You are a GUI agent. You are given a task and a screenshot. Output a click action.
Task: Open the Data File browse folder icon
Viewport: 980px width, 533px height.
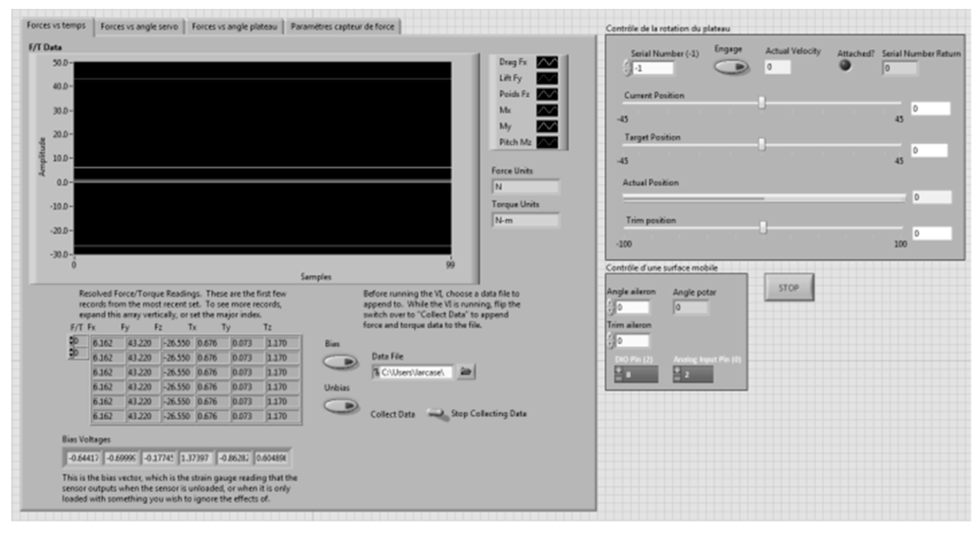465,372
